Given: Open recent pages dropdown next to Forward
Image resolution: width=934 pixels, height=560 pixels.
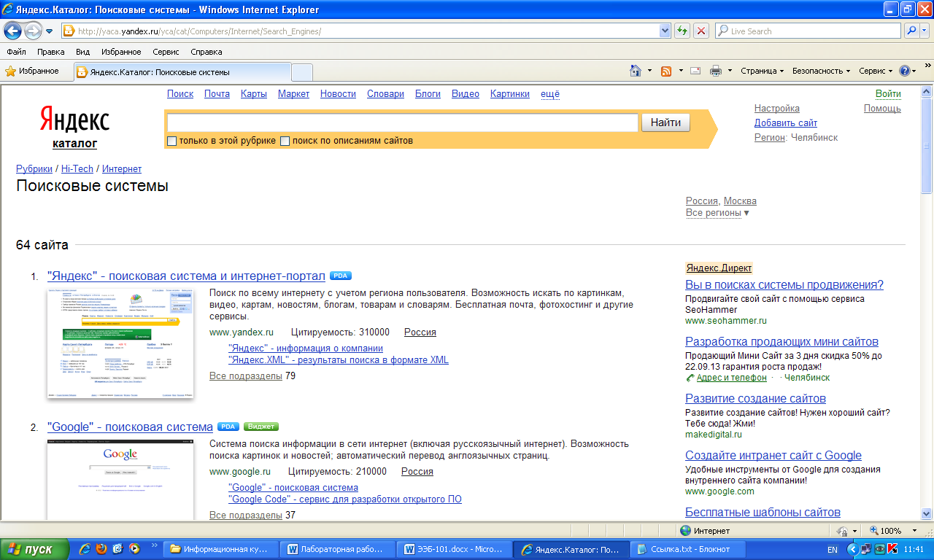Looking at the screenshot, I should 50,31.
